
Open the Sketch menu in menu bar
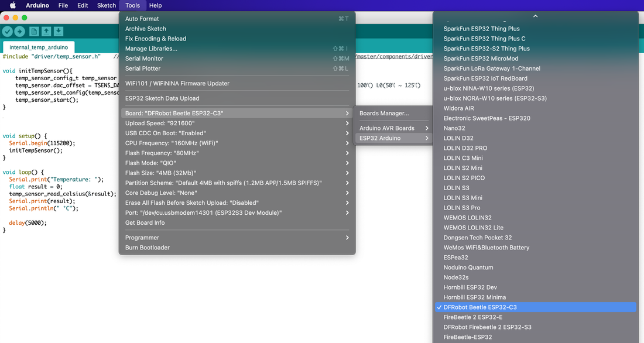coord(107,5)
